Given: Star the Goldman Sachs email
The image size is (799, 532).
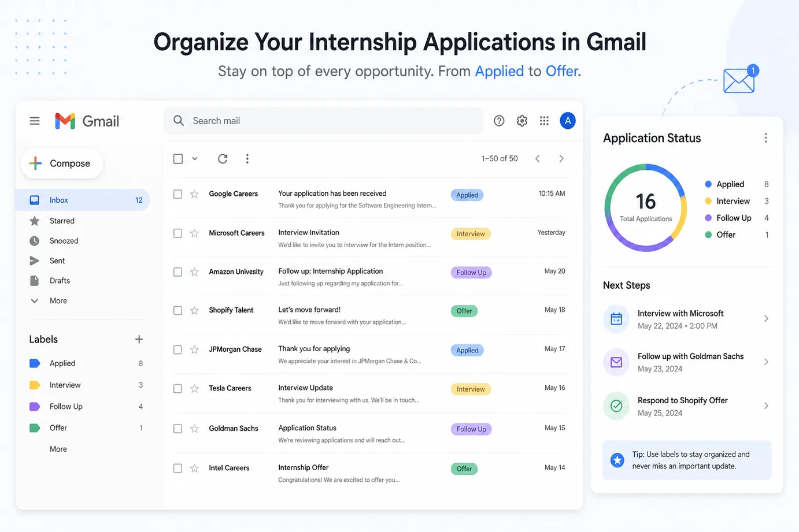Looking at the screenshot, I should coord(194,429).
